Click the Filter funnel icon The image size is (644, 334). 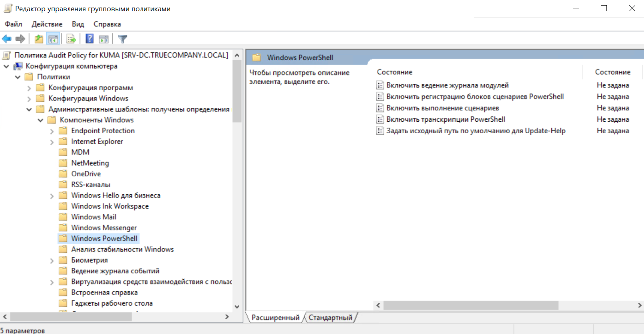(123, 39)
